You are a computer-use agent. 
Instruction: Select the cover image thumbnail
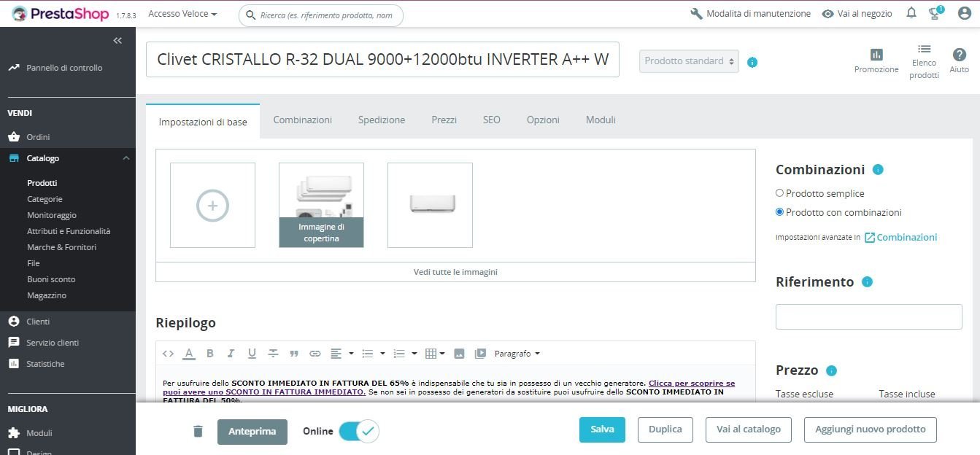pos(321,205)
